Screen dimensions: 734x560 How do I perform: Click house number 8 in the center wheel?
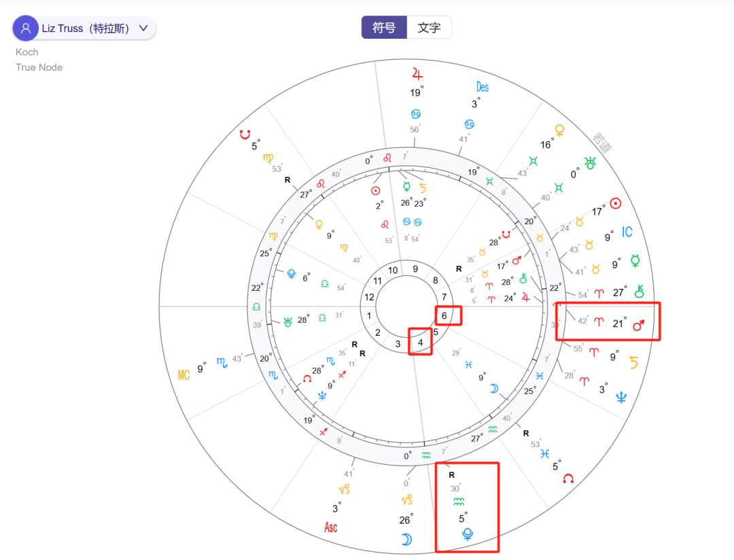pos(436,280)
